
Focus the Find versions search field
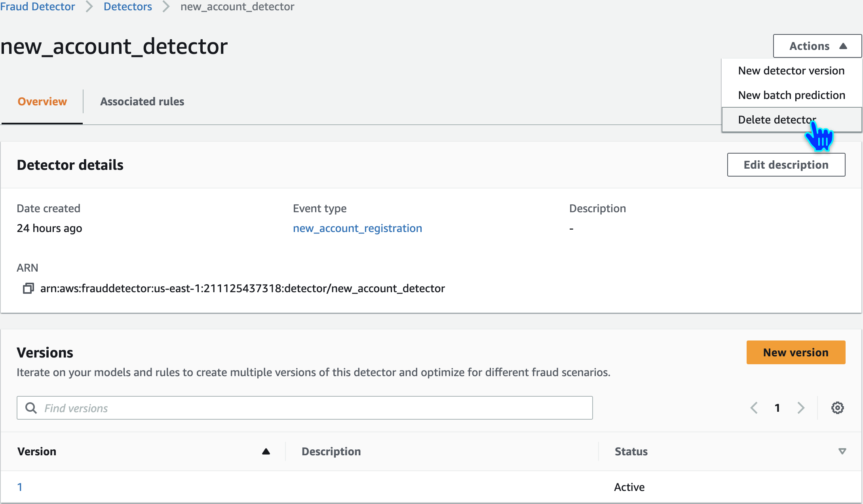(x=313, y=408)
